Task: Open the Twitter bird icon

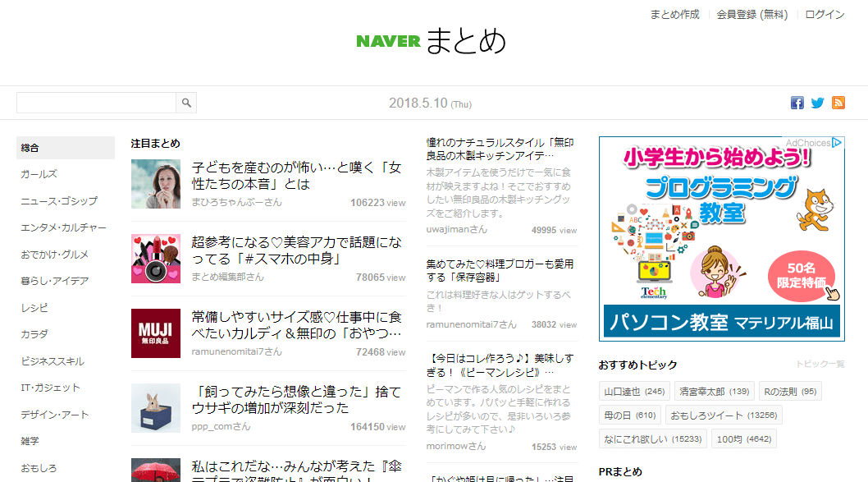Action: (818, 103)
